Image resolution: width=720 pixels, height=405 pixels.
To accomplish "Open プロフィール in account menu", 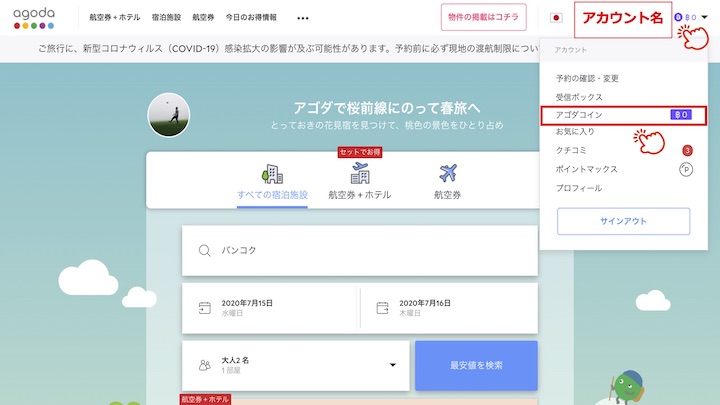I will pyautogui.click(x=579, y=188).
